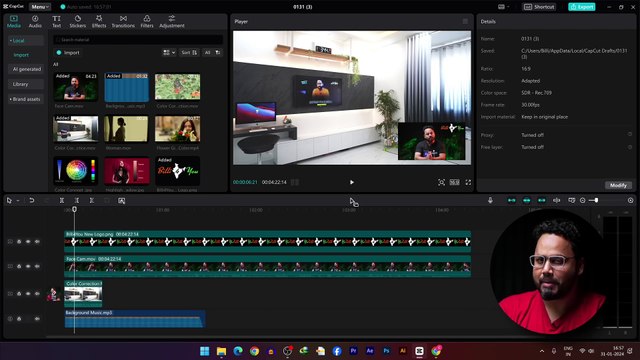Select Import under Local in sidebar
This screenshot has height=360, width=640.
pos(21,55)
